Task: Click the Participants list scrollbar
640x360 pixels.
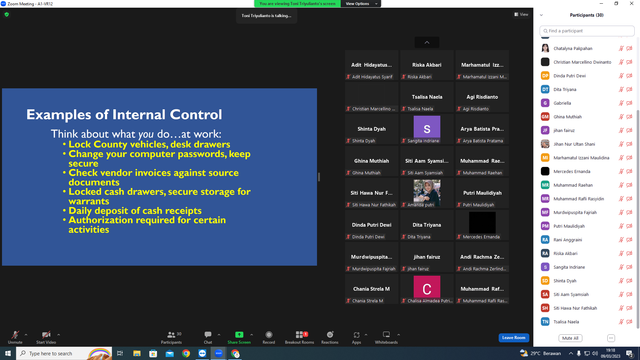Action: (x=638, y=218)
